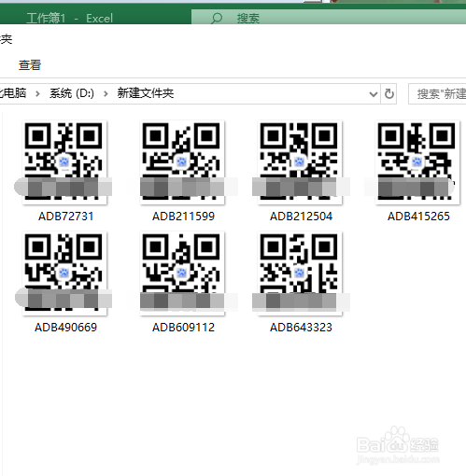466x476 pixels.
Task: Expand the chevron after 电脑 breadcrumb
Action: pos(37,93)
